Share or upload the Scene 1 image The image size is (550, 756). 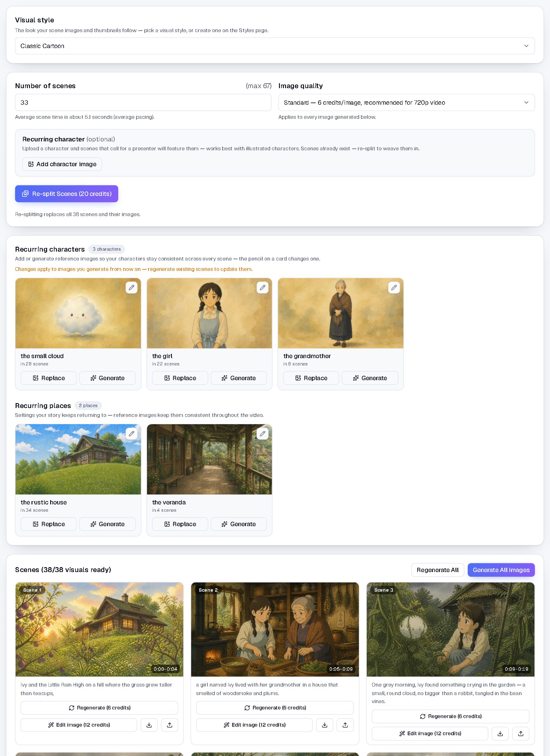pos(169,725)
